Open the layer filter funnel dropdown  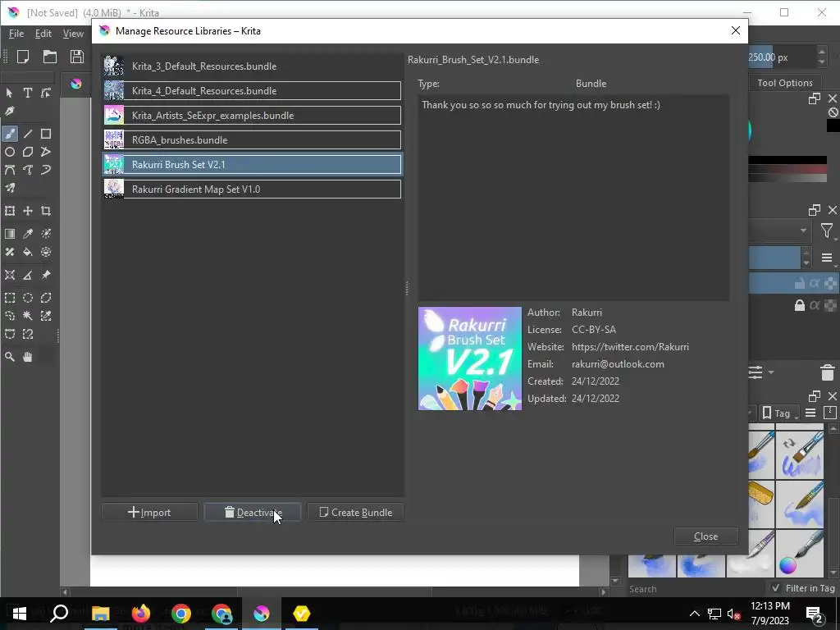click(x=827, y=231)
